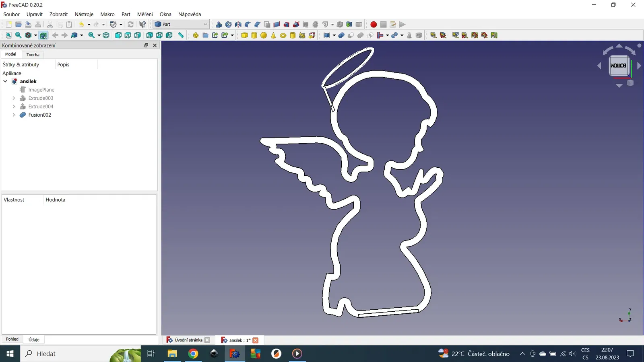Toggle bounding box selection mode icon
The height and width of the screenshot is (362, 644).
43,35
